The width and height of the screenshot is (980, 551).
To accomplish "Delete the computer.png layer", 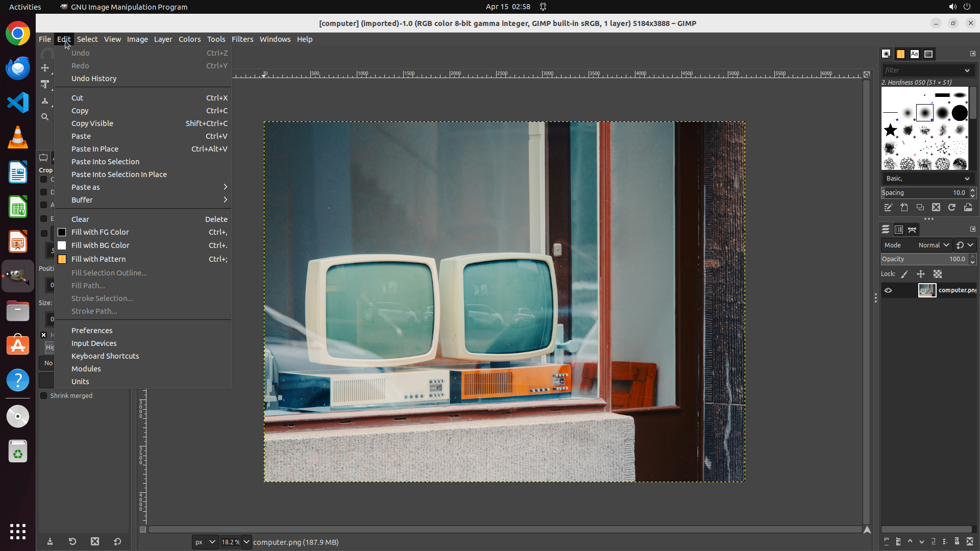I will pos(970,542).
